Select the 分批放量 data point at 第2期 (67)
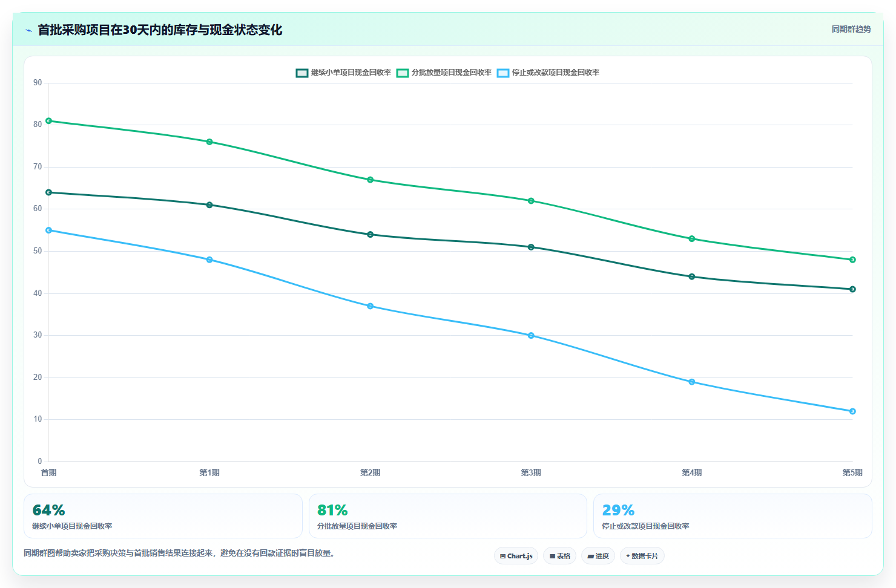The image size is (896, 588). click(371, 180)
